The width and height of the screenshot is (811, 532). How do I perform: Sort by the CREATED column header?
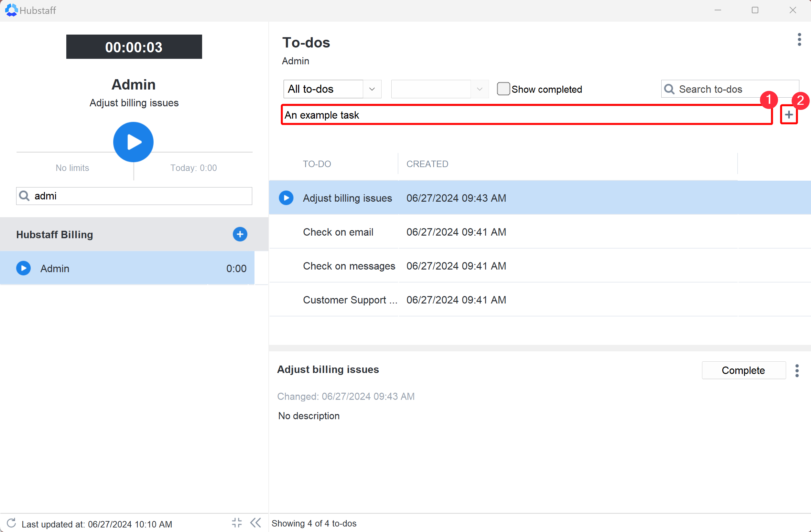click(x=427, y=164)
